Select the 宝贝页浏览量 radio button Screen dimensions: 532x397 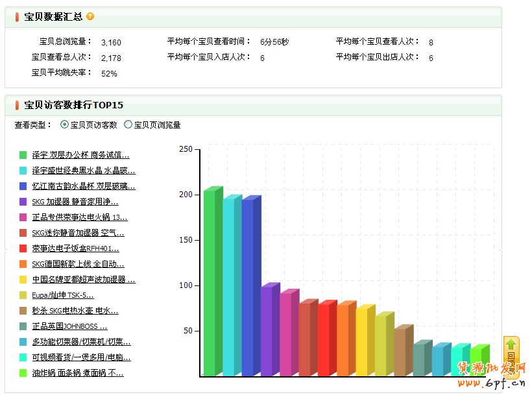pyautogui.click(x=128, y=125)
